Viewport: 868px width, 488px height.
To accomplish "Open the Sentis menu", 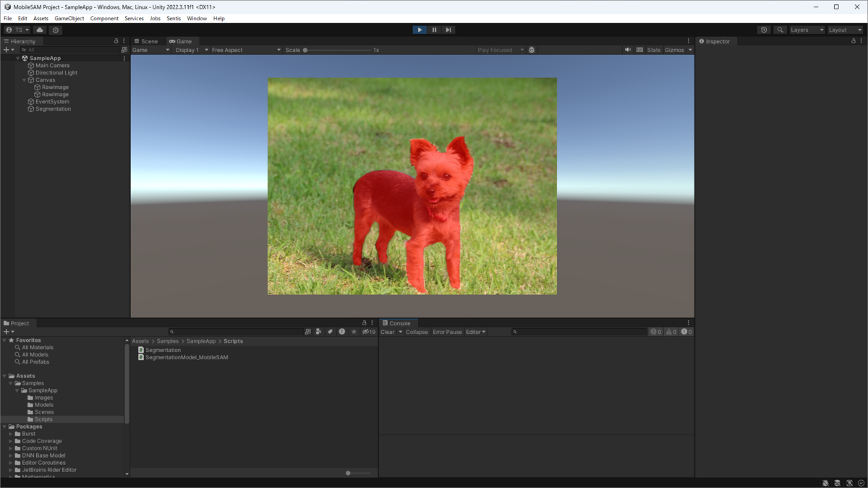I will click(174, 18).
